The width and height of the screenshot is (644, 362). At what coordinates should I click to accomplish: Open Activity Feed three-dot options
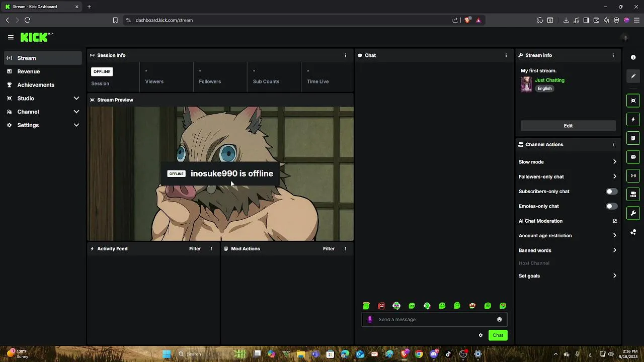211,248
